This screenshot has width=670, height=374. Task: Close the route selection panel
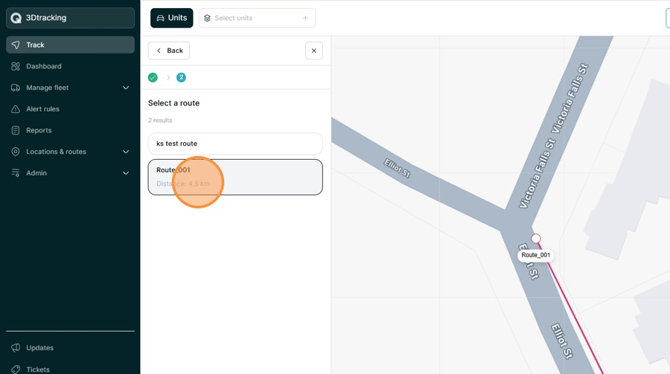point(314,50)
